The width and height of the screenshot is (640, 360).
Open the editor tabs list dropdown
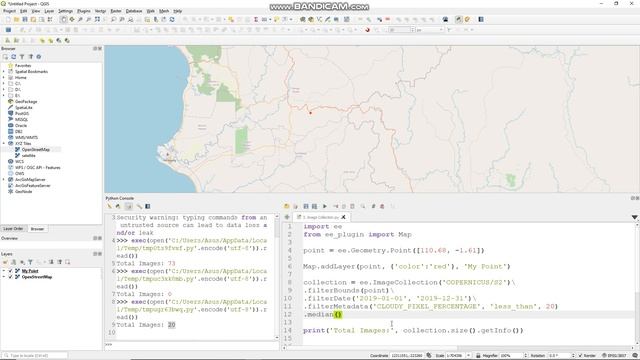pyautogui.click(x=634, y=217)
